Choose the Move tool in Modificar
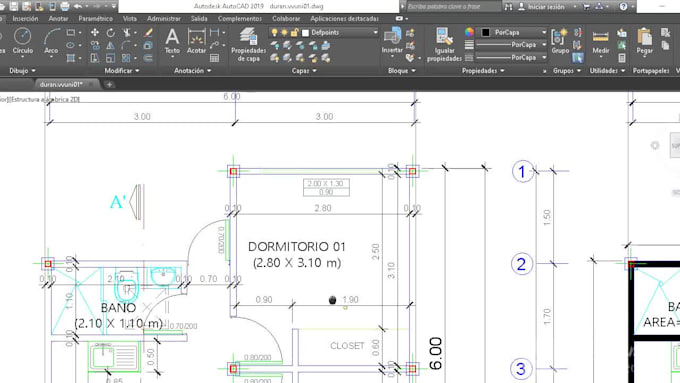 point(95,33)
